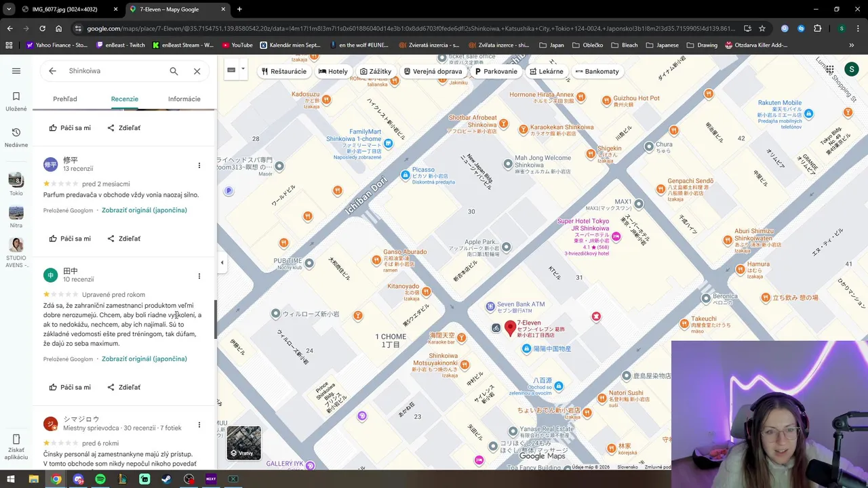The width and height of the screenshot is (868, 488).
Task: Filter the map by Zážitky
Action: (x=376, y=71)
